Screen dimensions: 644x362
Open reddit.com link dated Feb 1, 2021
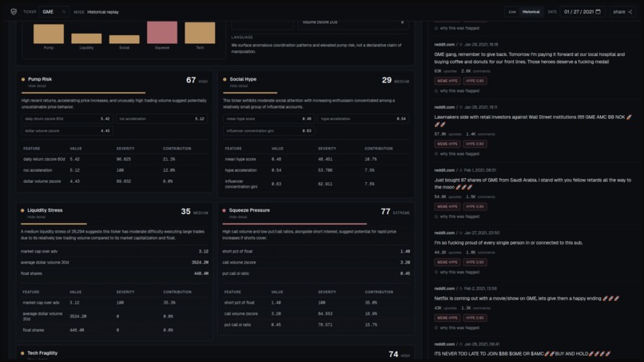click(444, 170)
